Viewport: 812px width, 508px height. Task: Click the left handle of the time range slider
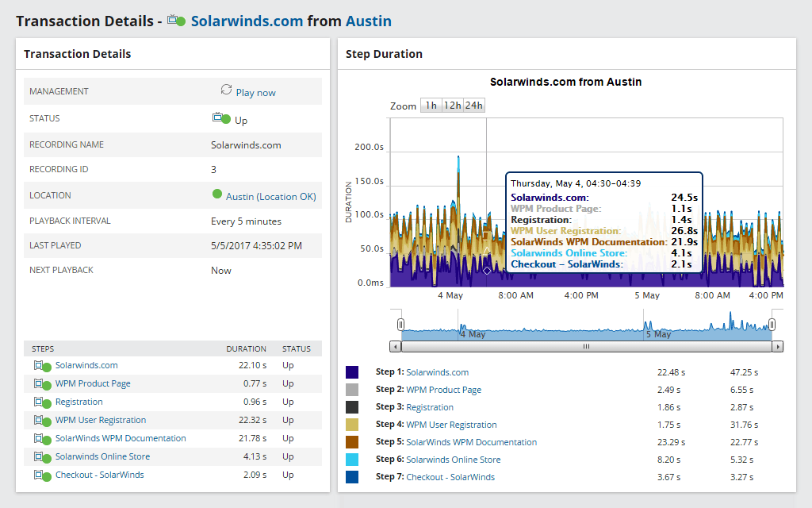tap(401, 324)
